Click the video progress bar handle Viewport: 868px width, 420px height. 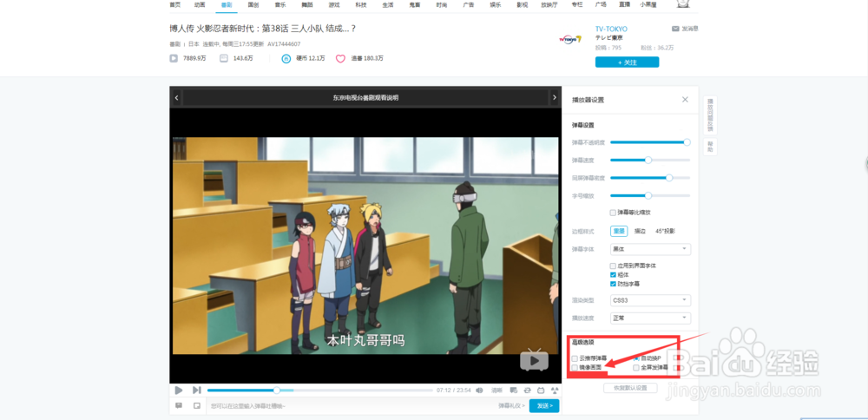tap(276, 390)
